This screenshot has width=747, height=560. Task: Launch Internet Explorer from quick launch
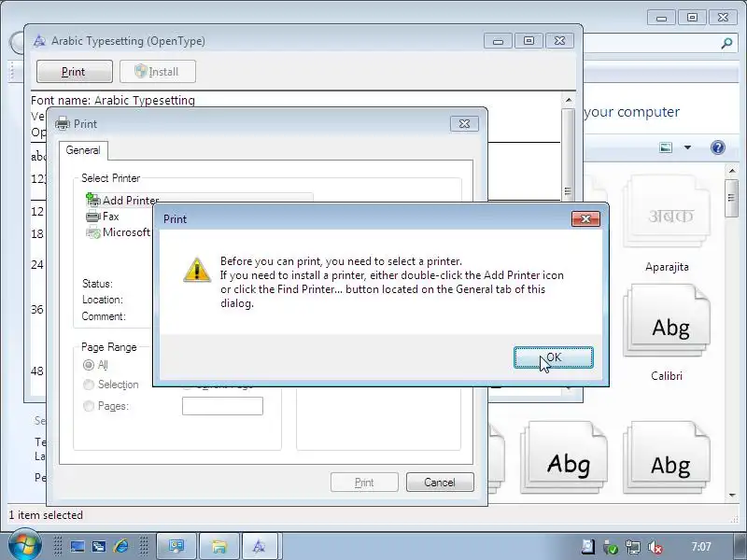[120, 546]
